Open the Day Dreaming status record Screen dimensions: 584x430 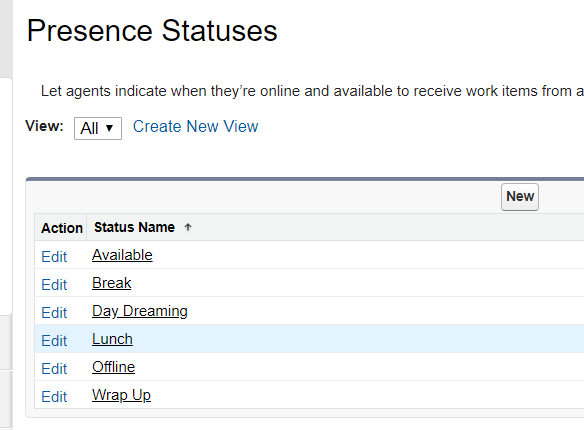tap(140, 311)
